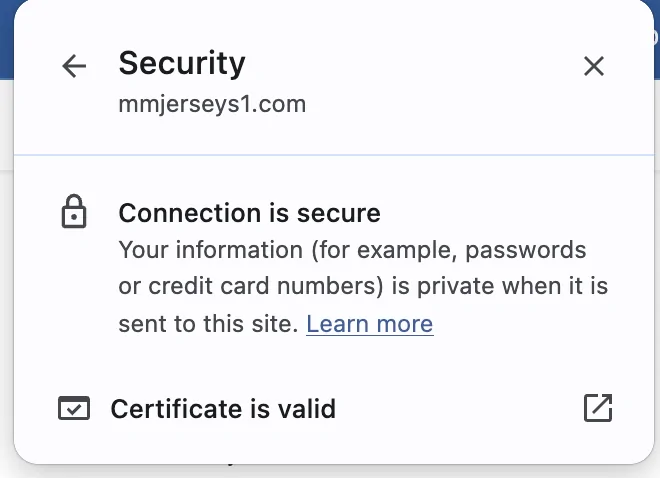Image resolution: width=660 pixels, height=478 pixels.
Task: Close the Security popup with the X
Action: (x=594, y=66)
